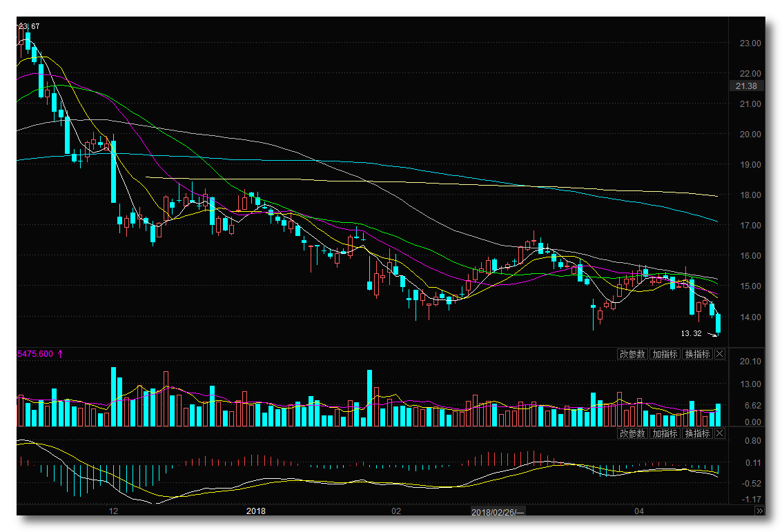Click the 5475.600 volume value label

[x=35, y=353]
